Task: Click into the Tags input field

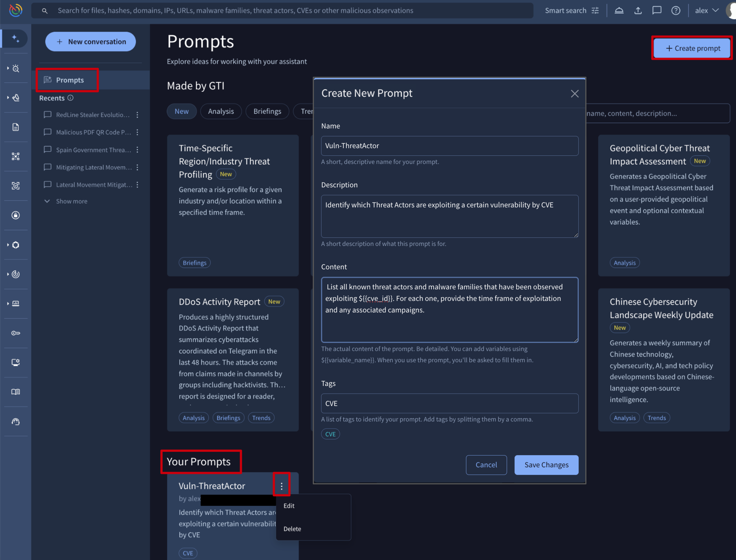Action: [449, 403]
